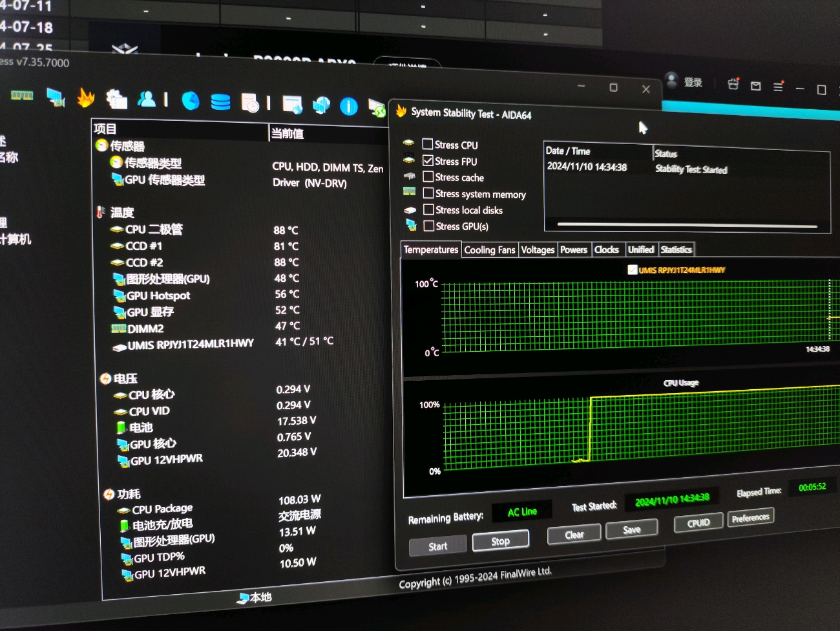Click the Start button
The image size is (840, 631).
pos(438,546)
